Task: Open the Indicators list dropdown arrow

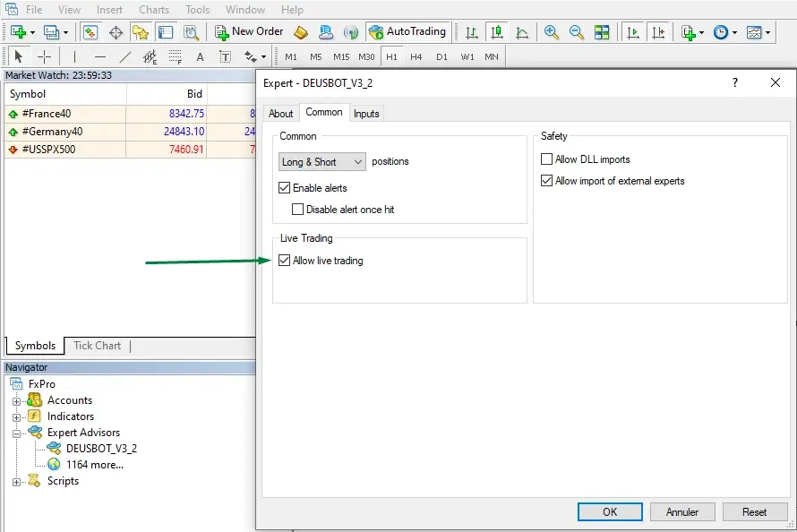Action: pos(701,32)
